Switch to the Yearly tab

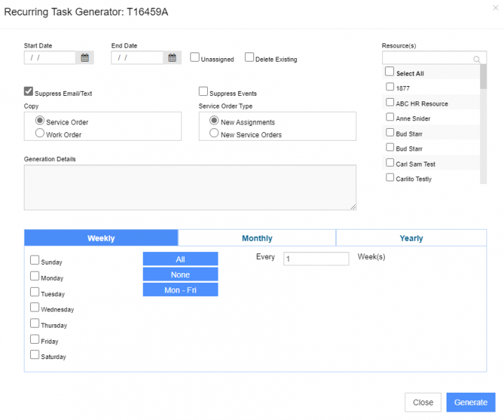click(411, 238)
